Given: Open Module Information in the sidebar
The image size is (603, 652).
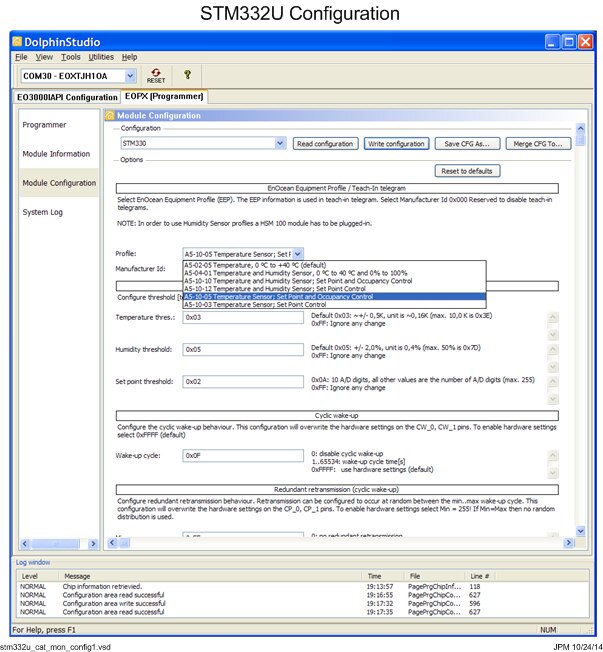Looking at the screenshot, I should 56,154.
